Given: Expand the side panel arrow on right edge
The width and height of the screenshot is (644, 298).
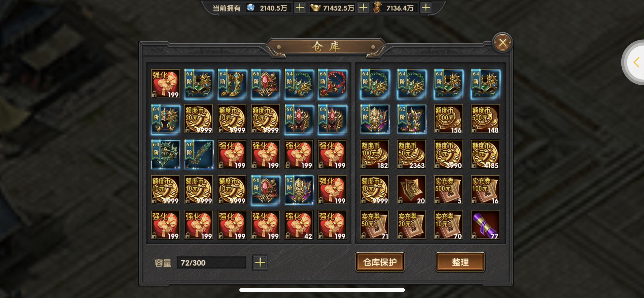Looking at the screenshot, I should 636,62.
